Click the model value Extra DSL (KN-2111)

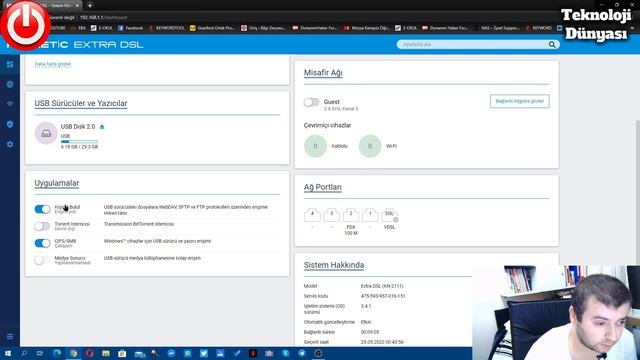382,286
